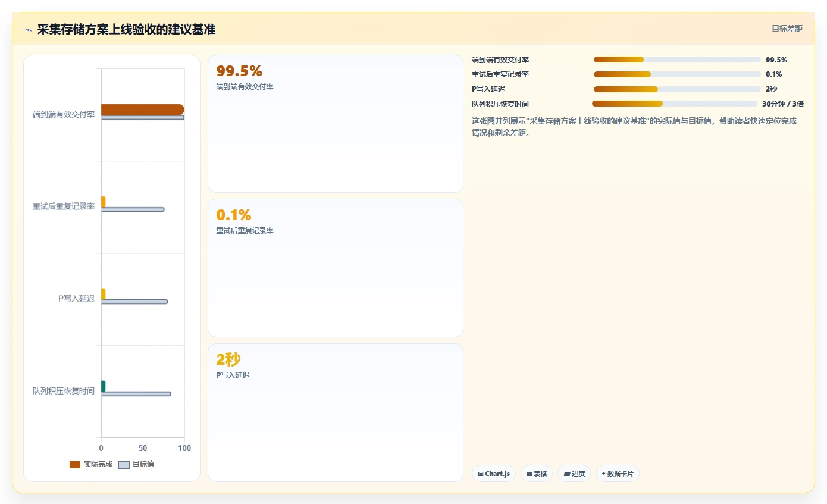Screen dimensions: 827x504
Task: Click the lightning icon beside the title
Action: click(29, 30)
